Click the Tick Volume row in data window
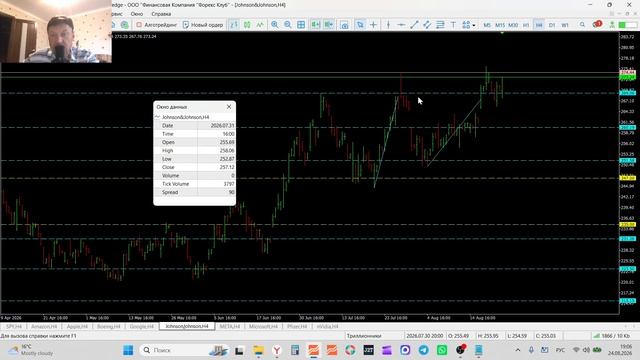This screenshot has height=360, width=640. click(x=195, y=184)
